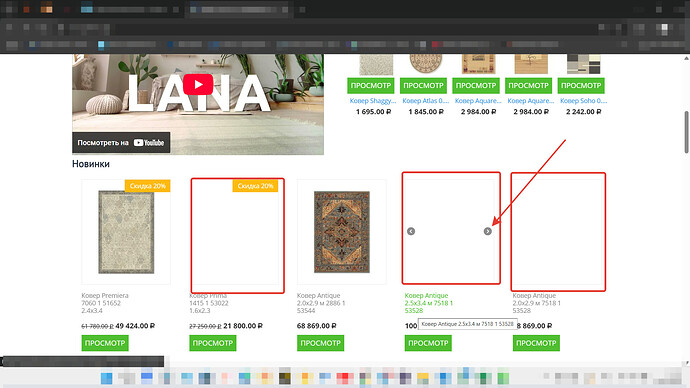Screen dimensions: 690x388
Task: Open the Ковер Shaggy product link
Action: 373,101
